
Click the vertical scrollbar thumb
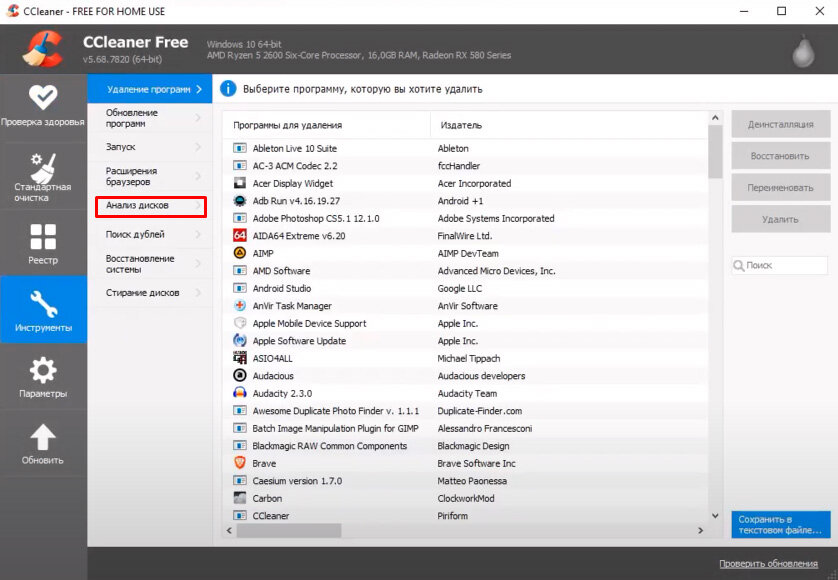[715, 151]
